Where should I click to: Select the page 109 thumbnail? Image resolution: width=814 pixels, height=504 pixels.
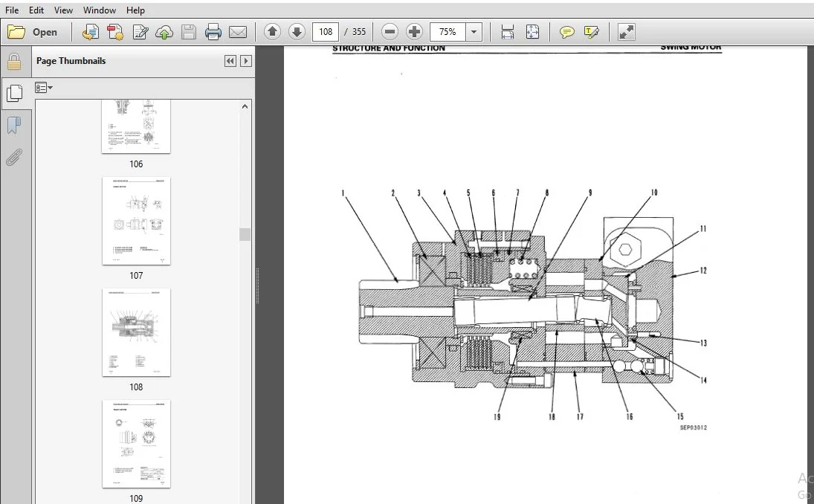pos(136,444)
